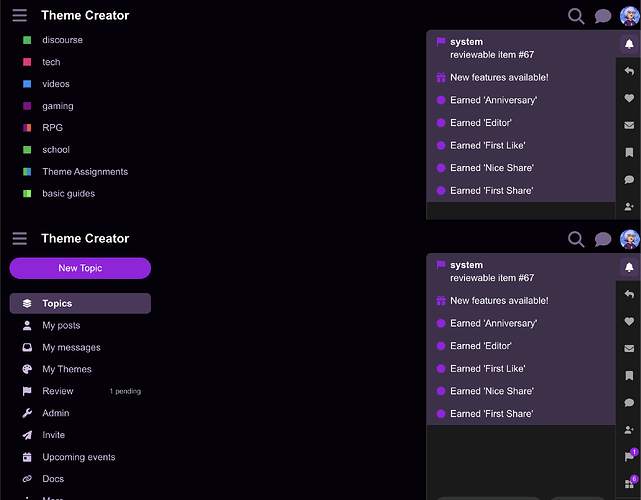Select review flag tab with badge 1
The width and height of the screenshot is (641, 500).
pyautogui.click(x=630, y=457)
